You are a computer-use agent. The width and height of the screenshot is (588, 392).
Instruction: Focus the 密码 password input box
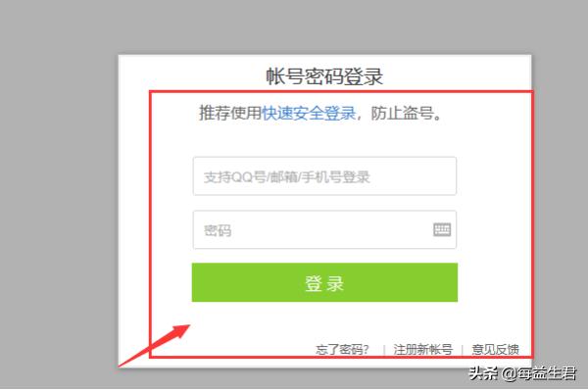(324, 229)
